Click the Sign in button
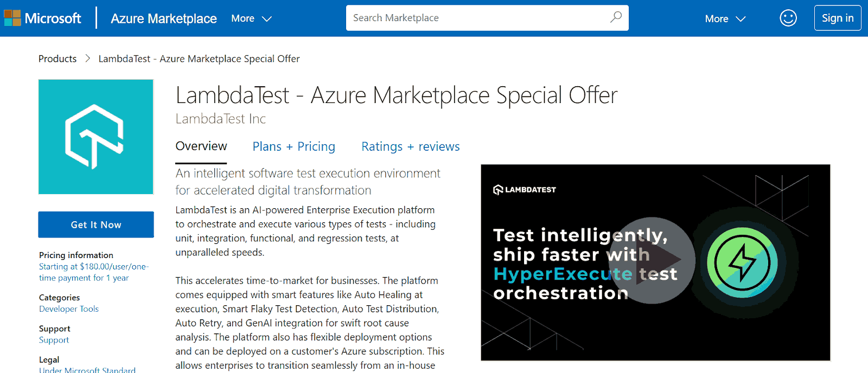Screen dimensions: 868x373 (837, 17)
